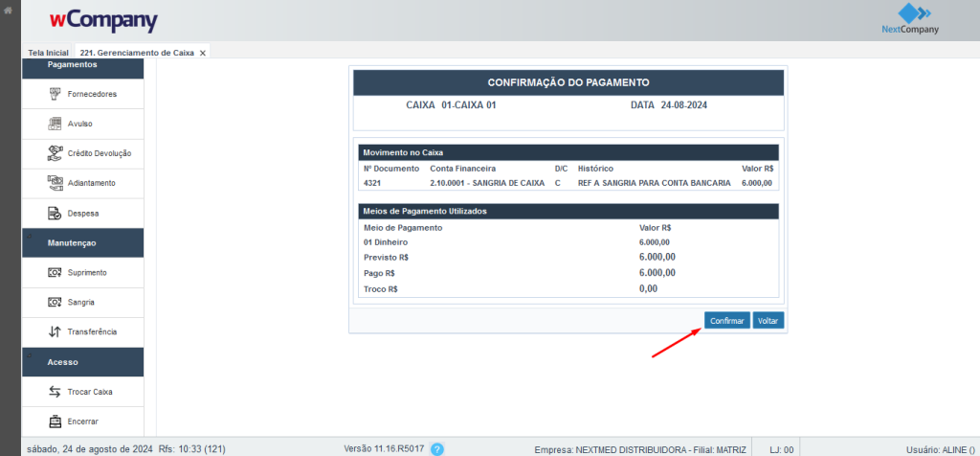Click the Adiantamento icon

55,183
